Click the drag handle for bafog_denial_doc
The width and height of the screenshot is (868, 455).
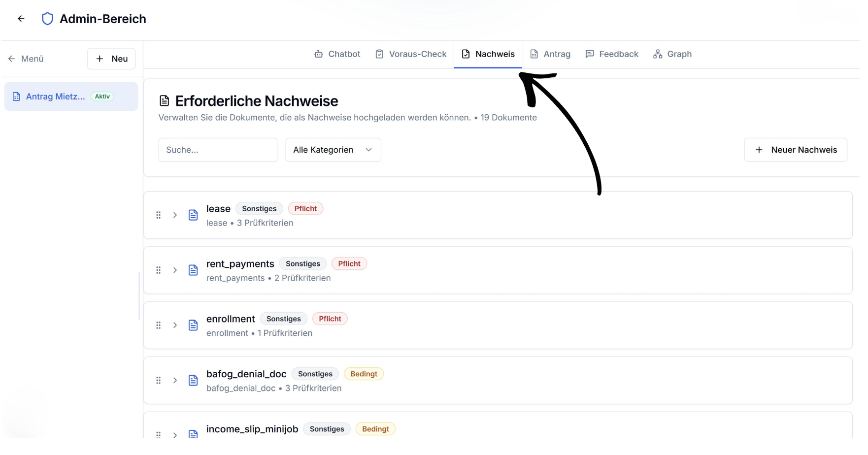point(159,381)
